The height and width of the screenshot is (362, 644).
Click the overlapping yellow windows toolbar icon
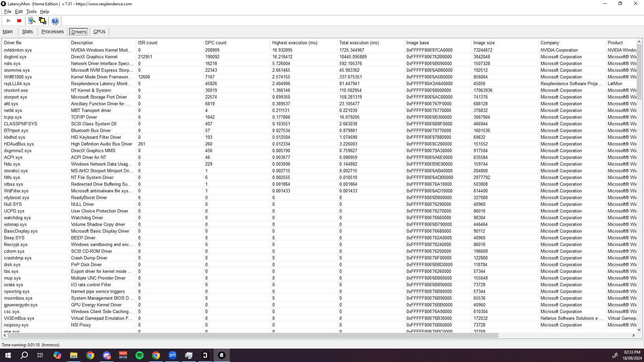point(43,21)
